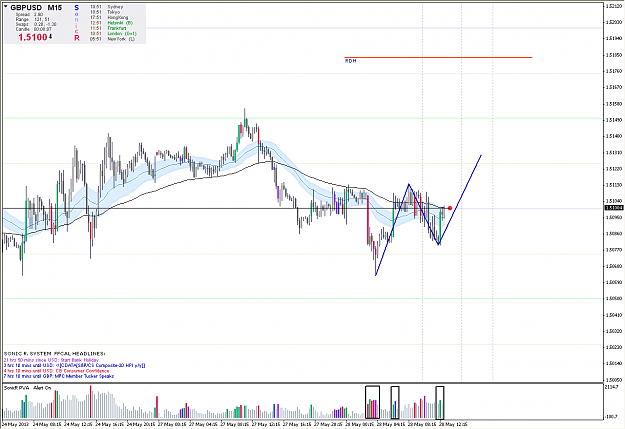The image size is (625, 429).
Task: Select the Helsinki session clock row
Action: point(112,23)
